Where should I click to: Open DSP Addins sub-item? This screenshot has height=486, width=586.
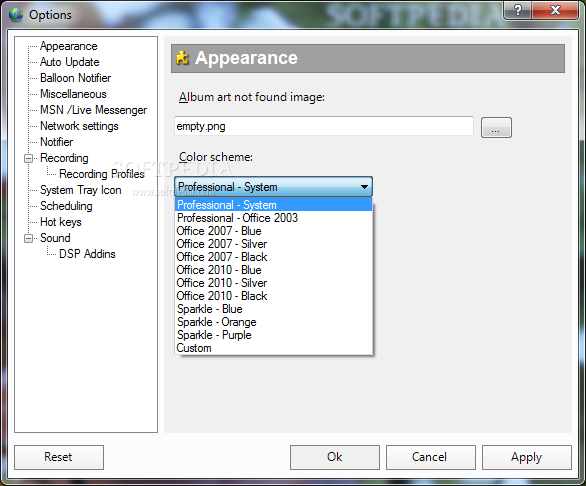pyautogui.click(x=87, y=254)
